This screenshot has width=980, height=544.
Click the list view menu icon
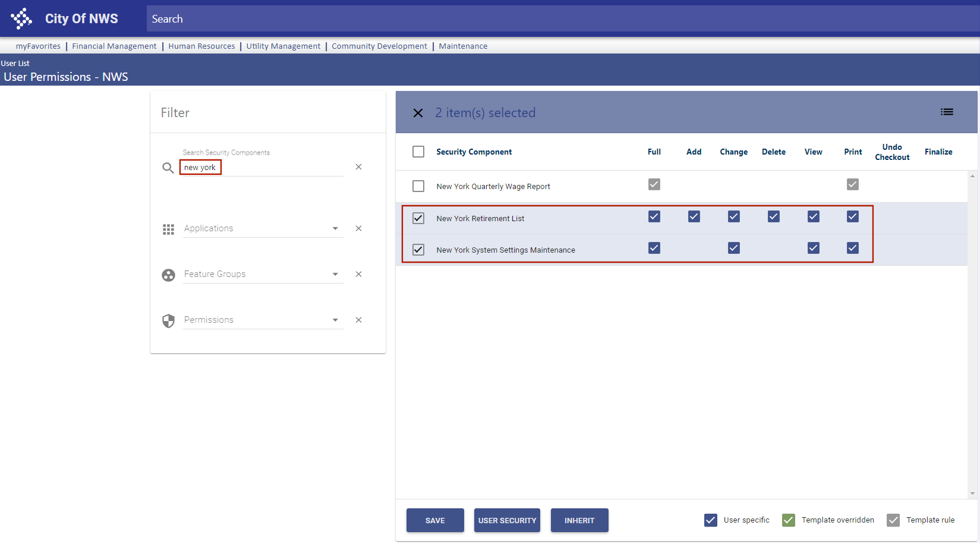click(947, 112)
